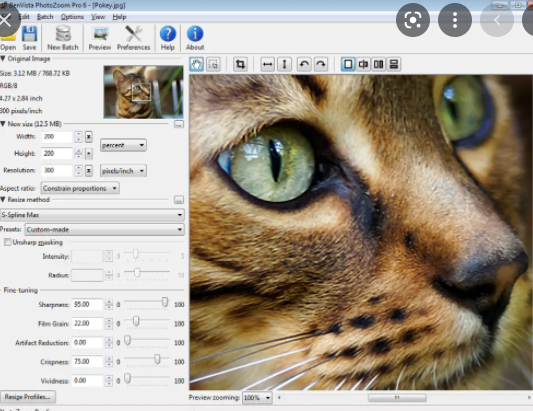This screenshot has height=411, width=533.
Task: Open the three-dot more options overlay
Action: [455, 20]
